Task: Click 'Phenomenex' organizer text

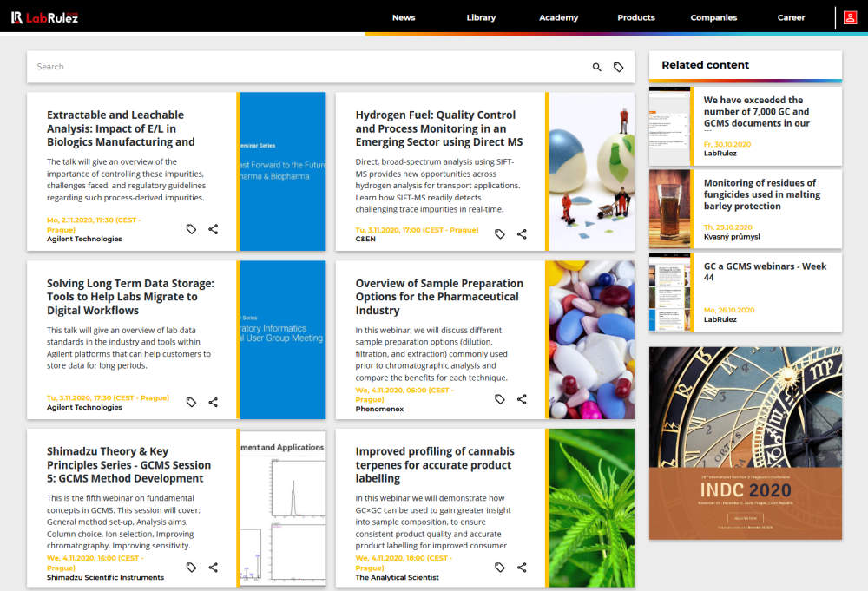Action: point(379,409)
